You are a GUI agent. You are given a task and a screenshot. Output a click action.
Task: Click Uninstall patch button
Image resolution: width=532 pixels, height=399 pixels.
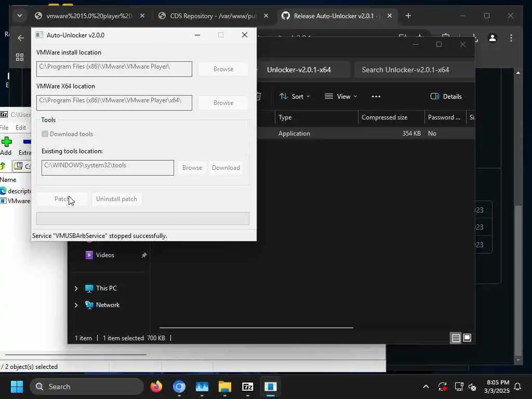tap(116, 199)
